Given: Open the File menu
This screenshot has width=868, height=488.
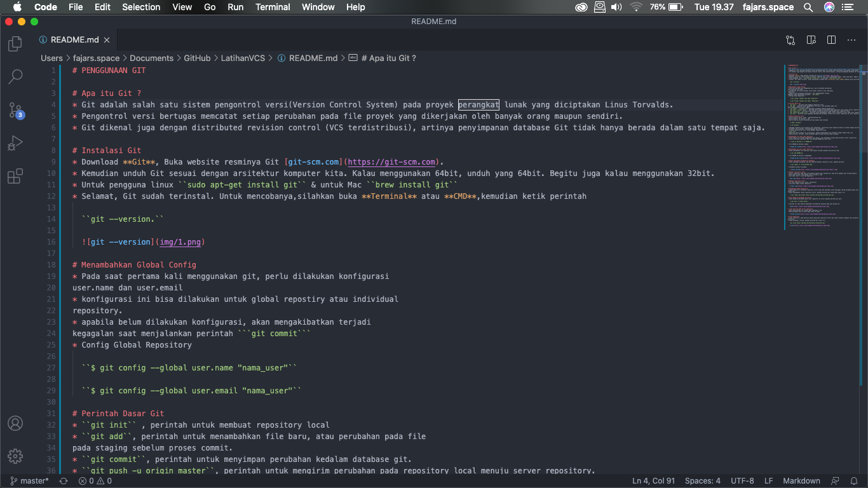Looking at the screenshot, I should point(76,7).
